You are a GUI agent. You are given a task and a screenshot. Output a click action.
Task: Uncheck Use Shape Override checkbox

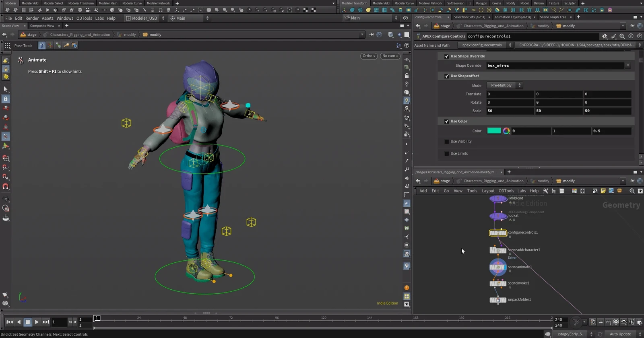click(447, 56)
